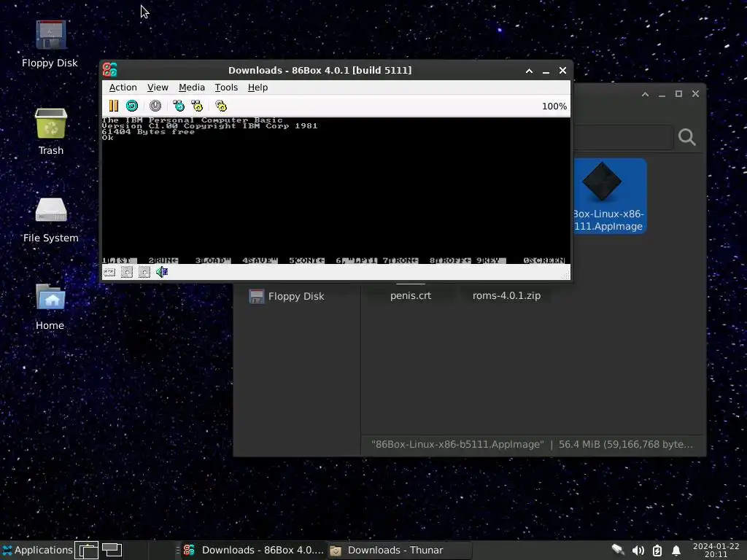The width and height of the screenshot is (747, 560).
Task: Click the first floppy drive status icon
Action: pos(127,272)
